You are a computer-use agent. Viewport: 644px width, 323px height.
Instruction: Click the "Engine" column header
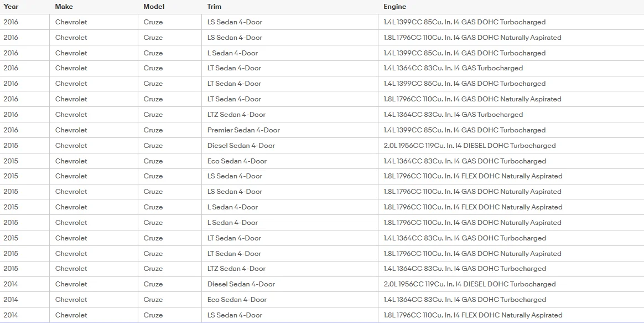[x=394, y=7]
